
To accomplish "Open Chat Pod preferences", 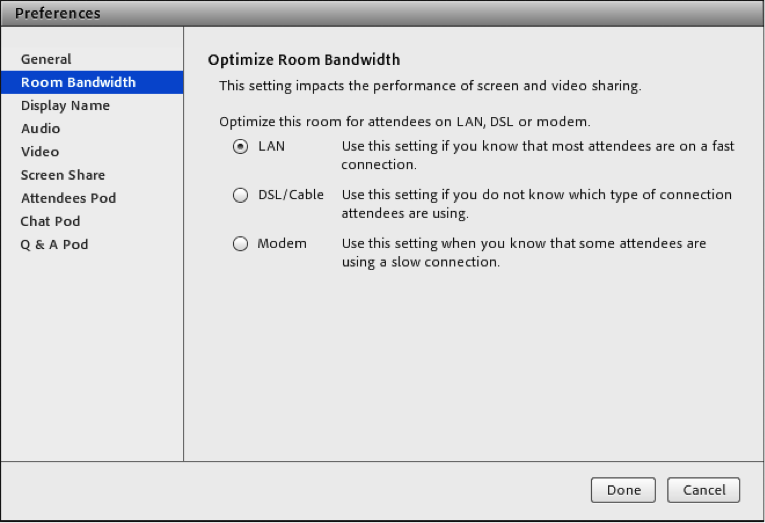I will pyautogui.click(x=50, y=221).
